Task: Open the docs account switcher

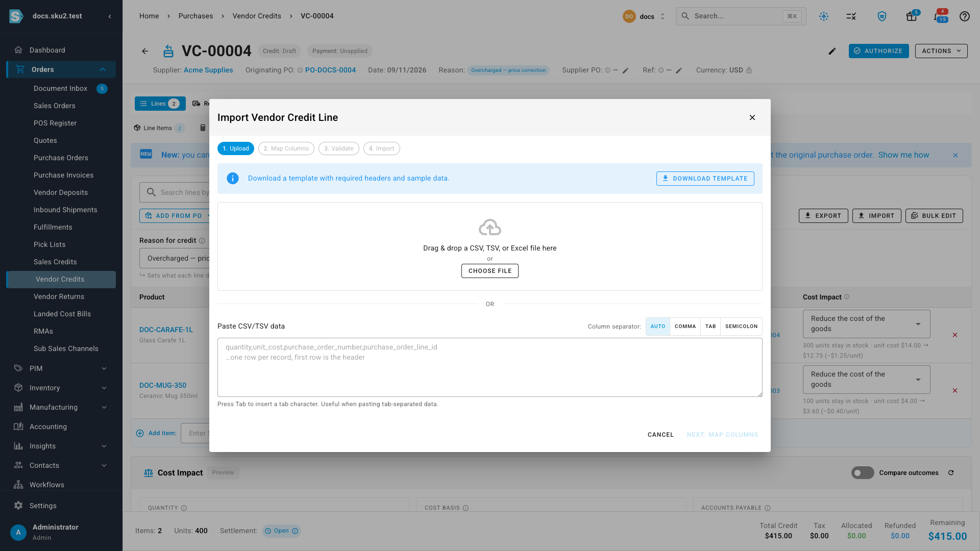Action: 644,16
